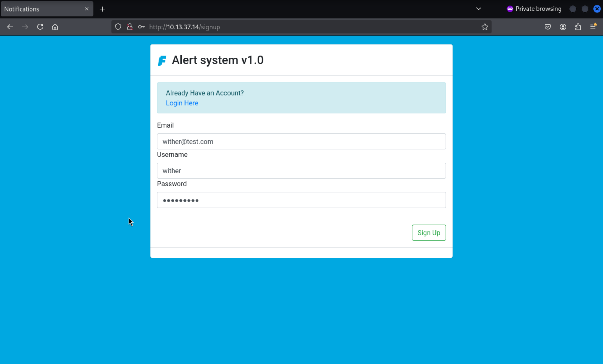Show the insecure connection lock info

[x=130, y=27]
